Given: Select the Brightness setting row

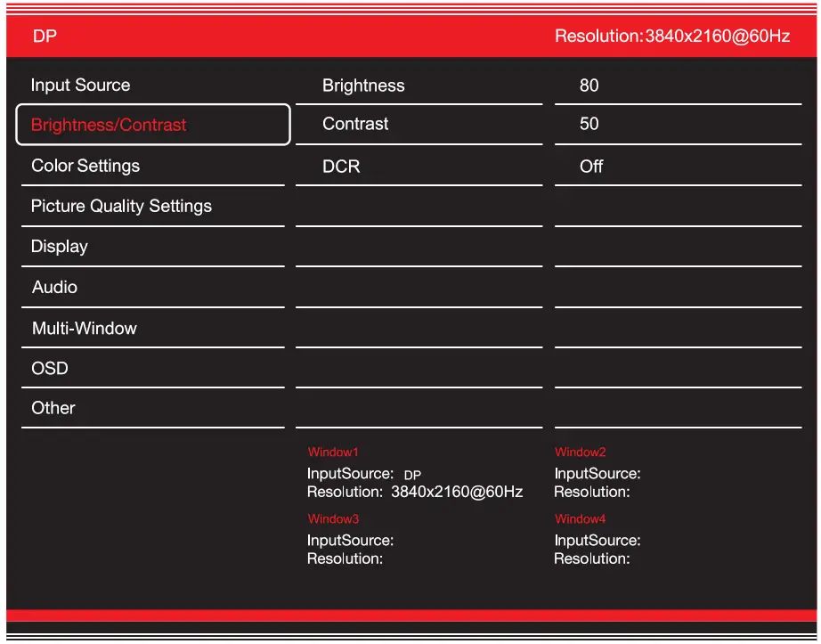Looking at the screenshot, I should pyautogui.click(x=363, y=86).
